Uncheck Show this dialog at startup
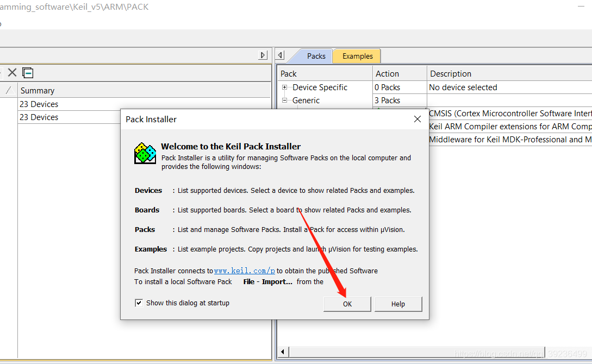The image size is (592, 364). (139, 303)
